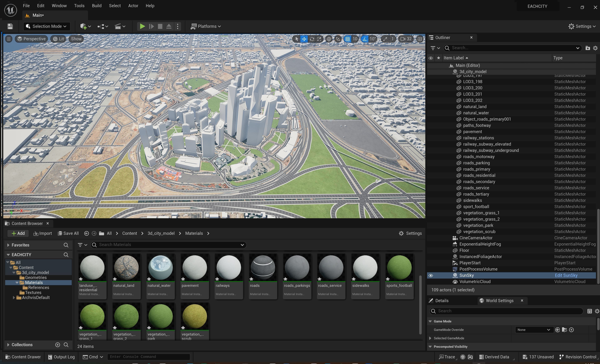600x364 pixels.
Task: Toggle surface snapping icon in viewport
Action: 338,39
